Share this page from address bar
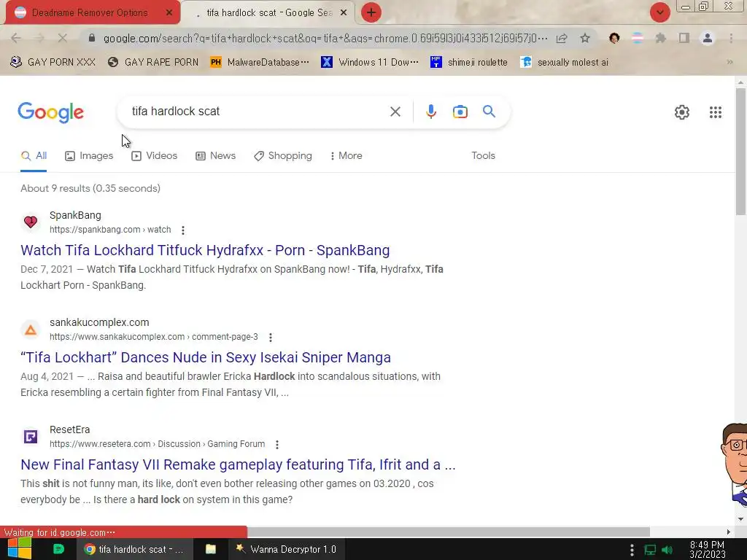 coord(562,38)
